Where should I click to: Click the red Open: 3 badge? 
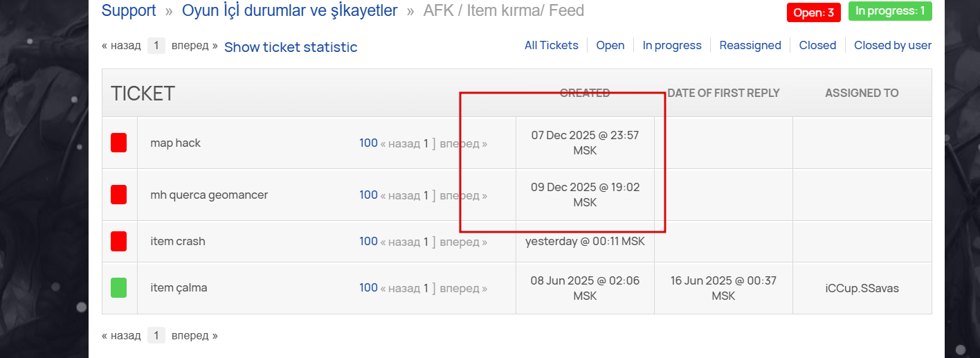point(813,12)
